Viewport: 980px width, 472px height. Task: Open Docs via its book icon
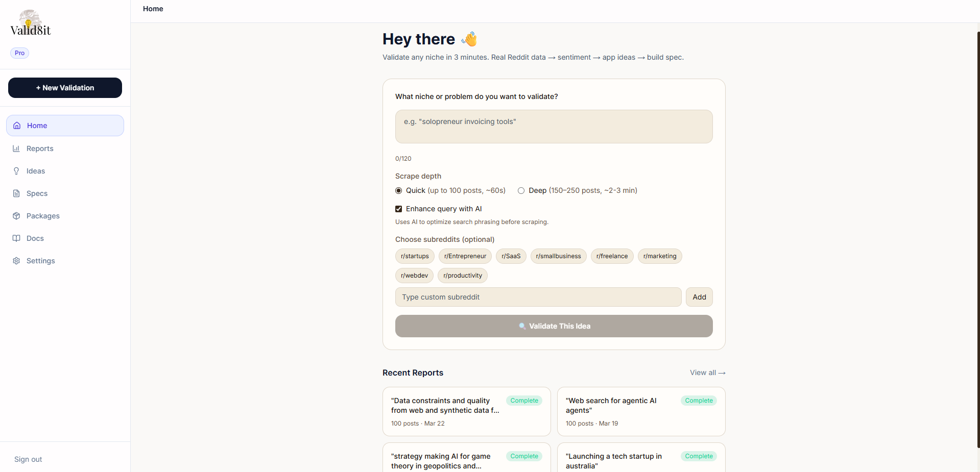(x=17, y=238)
